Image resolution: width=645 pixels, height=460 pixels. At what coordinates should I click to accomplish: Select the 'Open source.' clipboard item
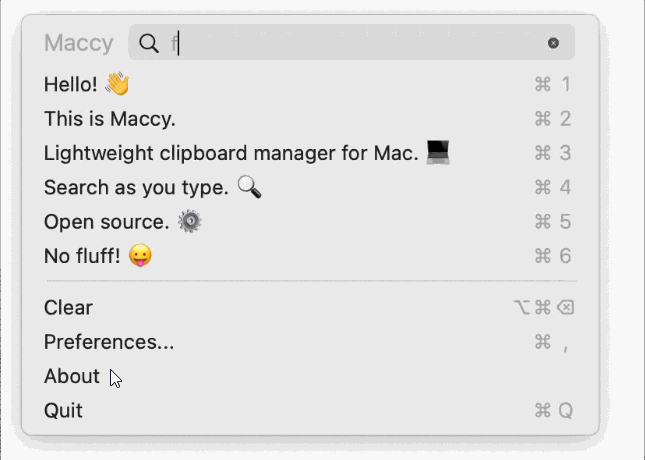(311, 222)
